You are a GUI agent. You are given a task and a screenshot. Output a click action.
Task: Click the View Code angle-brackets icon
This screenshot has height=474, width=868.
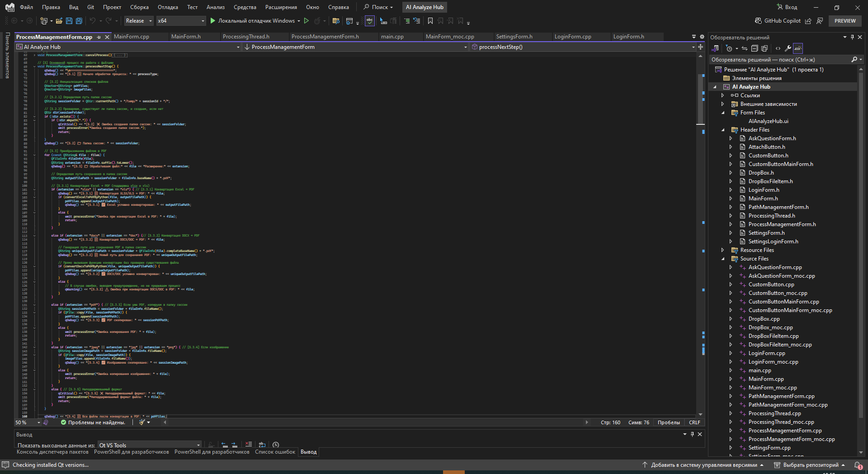pos(778,48)
